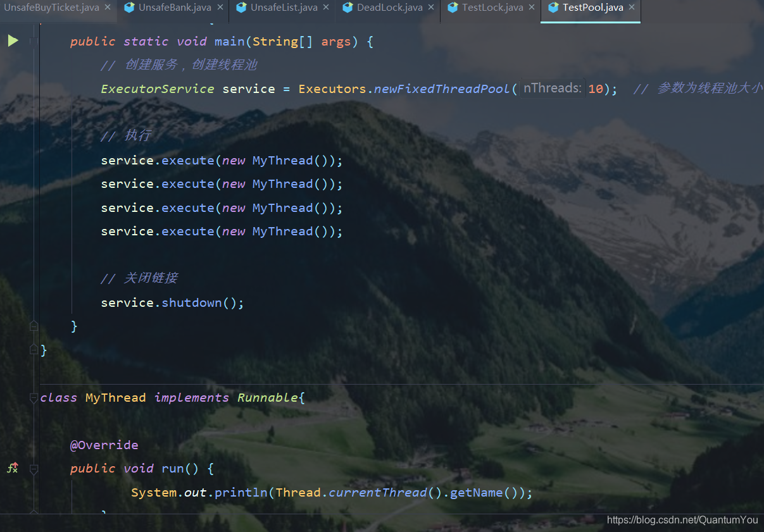Click the TestPool.java class file icon

coord(553,8)
